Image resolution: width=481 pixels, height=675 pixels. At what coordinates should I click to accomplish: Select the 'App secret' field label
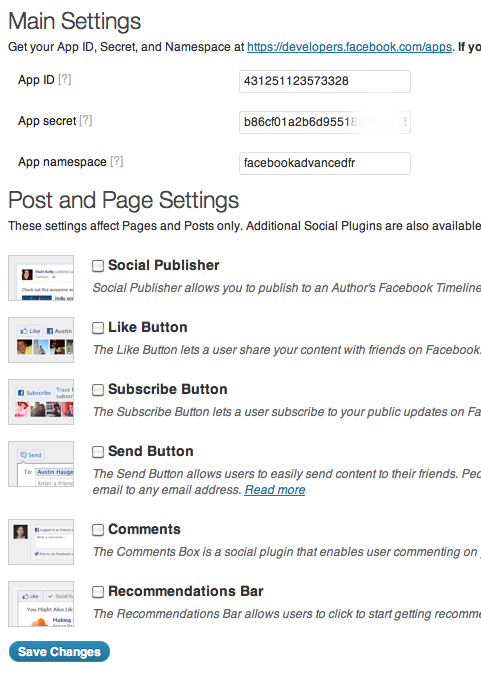(47, 121)
